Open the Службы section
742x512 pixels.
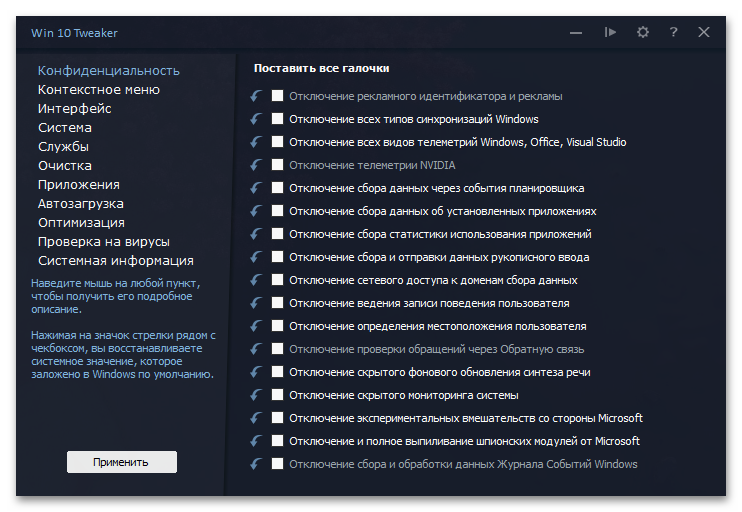(63, 147)
